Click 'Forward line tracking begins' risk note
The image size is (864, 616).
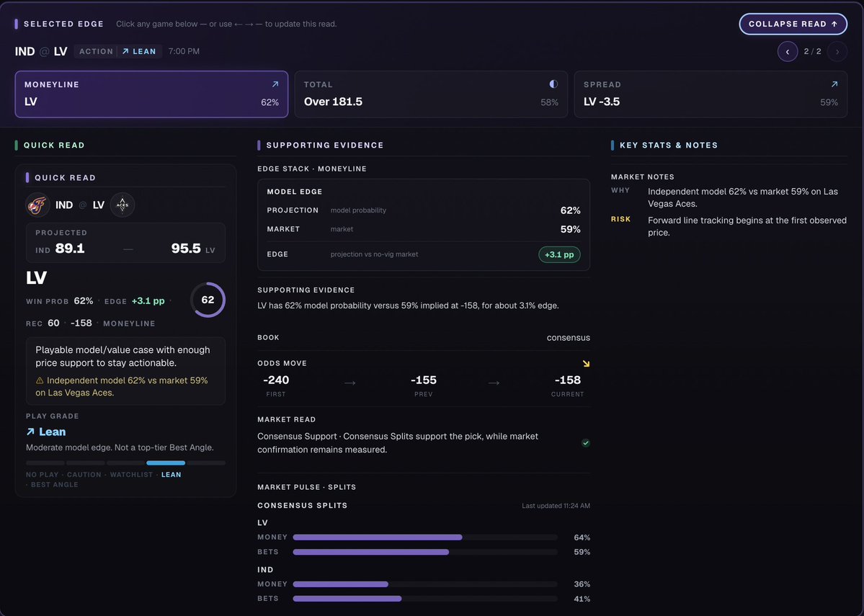747,226
